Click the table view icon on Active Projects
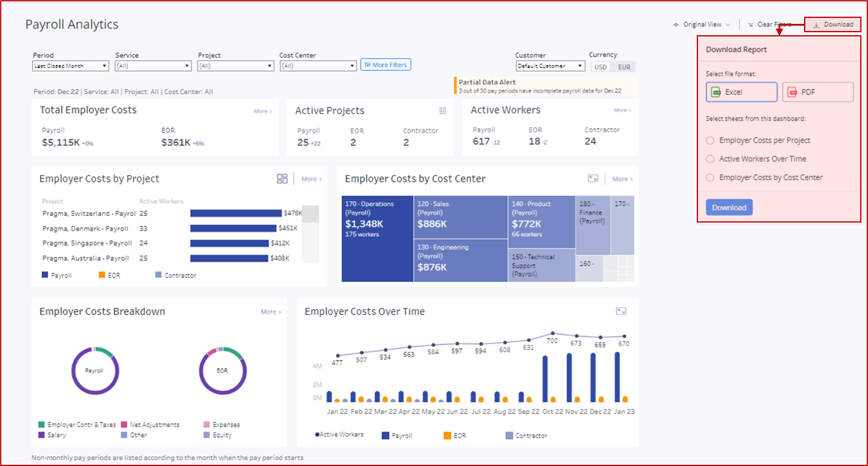The image size is (868, 466). point(441,110)
